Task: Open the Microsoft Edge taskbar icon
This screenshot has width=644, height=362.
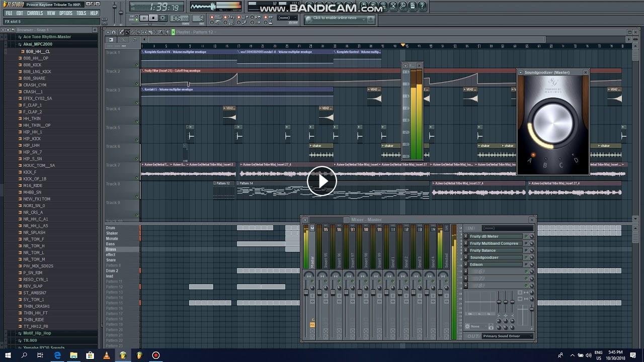Action: click(x=57, y=355)
